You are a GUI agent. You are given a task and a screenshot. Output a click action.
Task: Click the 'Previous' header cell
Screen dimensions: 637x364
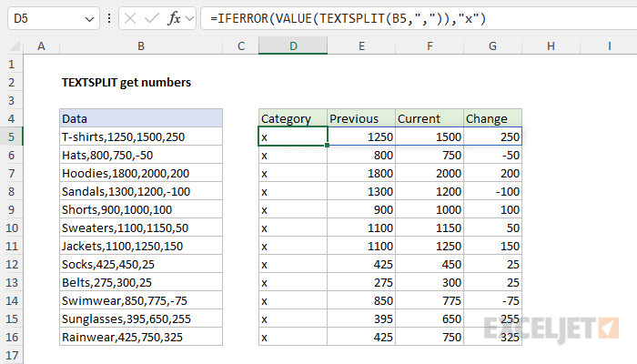click(361, 118)
